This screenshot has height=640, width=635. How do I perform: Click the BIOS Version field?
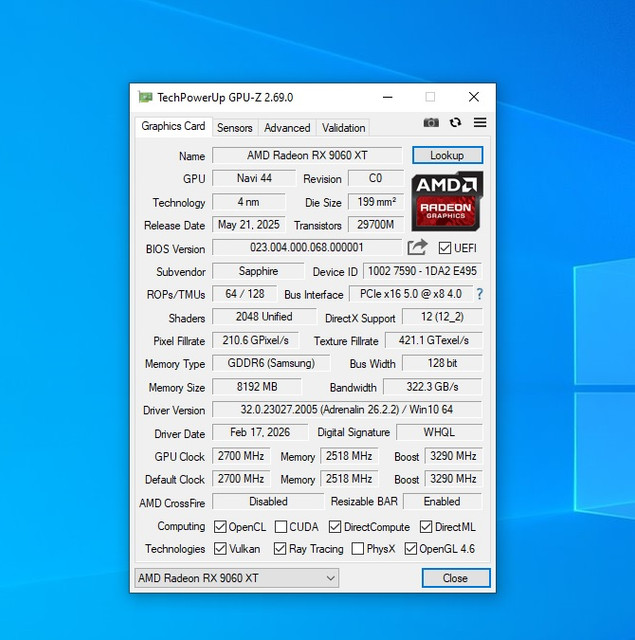click(307, 247)
